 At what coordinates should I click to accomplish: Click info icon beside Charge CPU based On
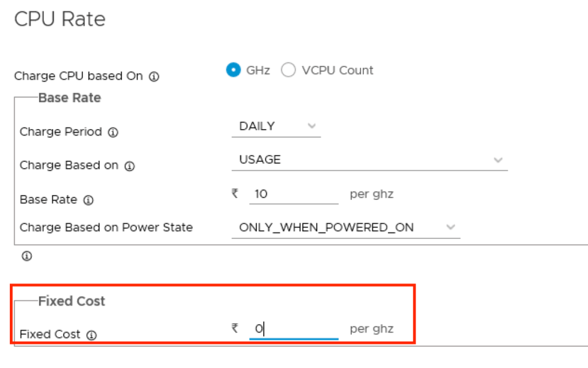(x=154, y=76)
